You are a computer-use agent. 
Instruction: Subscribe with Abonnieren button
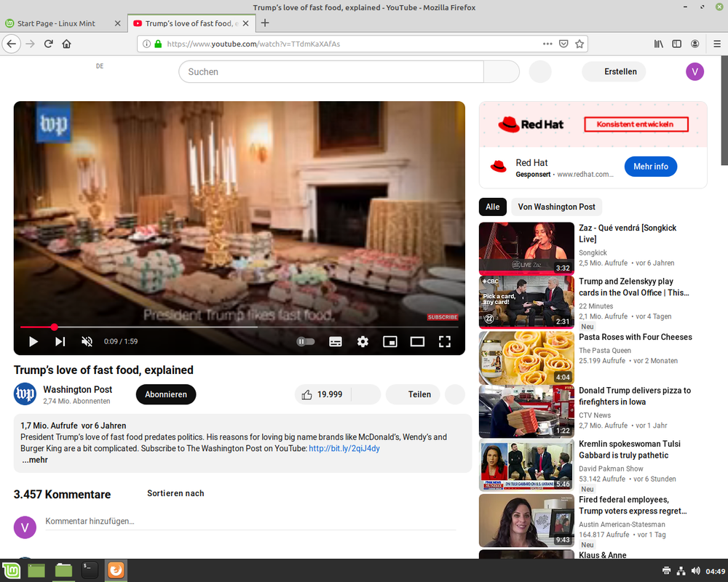pos(166,394)
